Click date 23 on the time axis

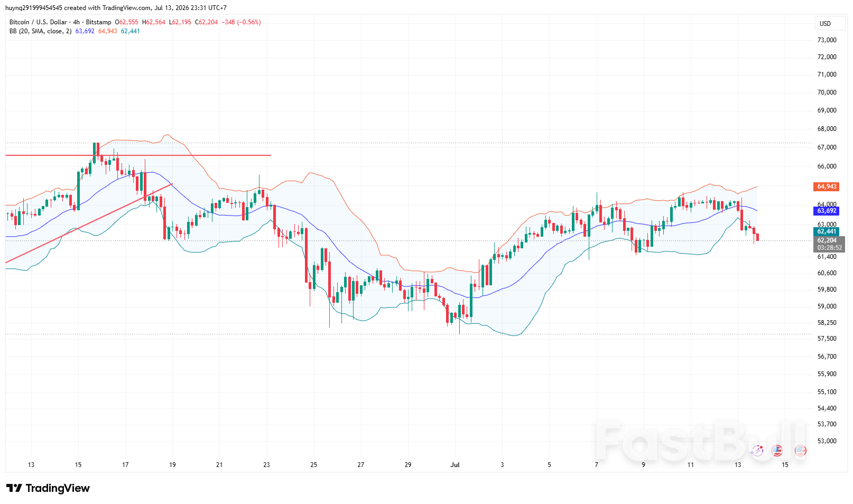coord(266,465)
